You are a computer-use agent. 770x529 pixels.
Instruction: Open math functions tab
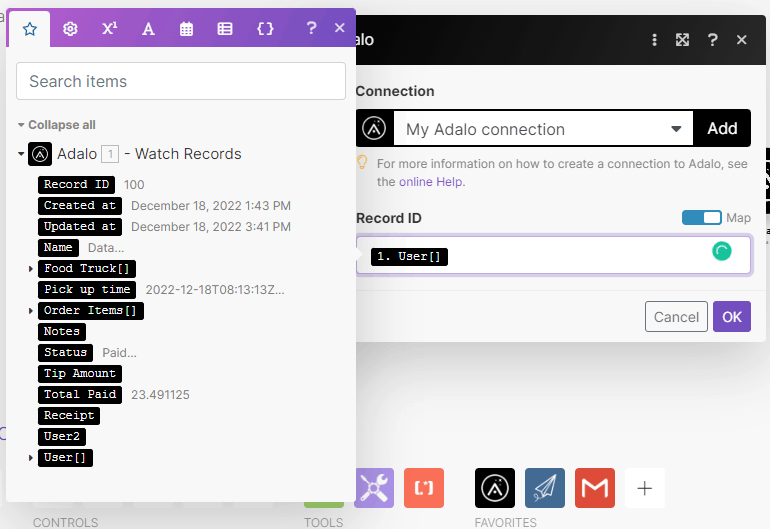(x=109, y=28)
